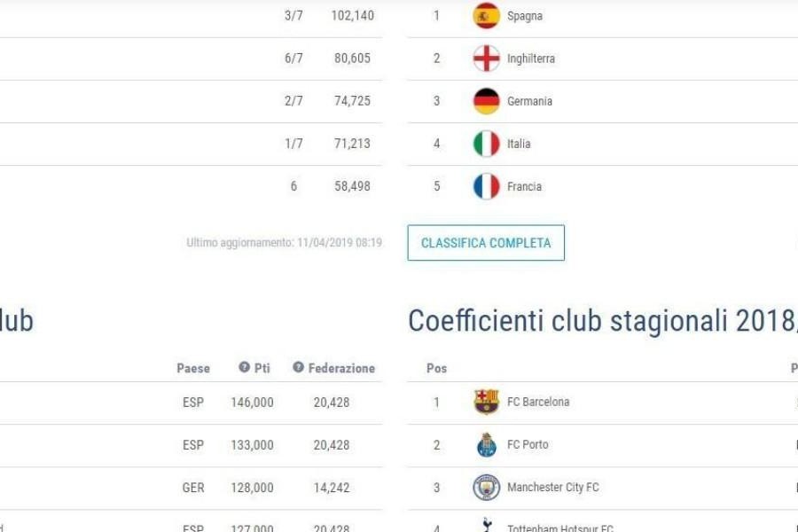Open the Francia country link

[524, 186]
